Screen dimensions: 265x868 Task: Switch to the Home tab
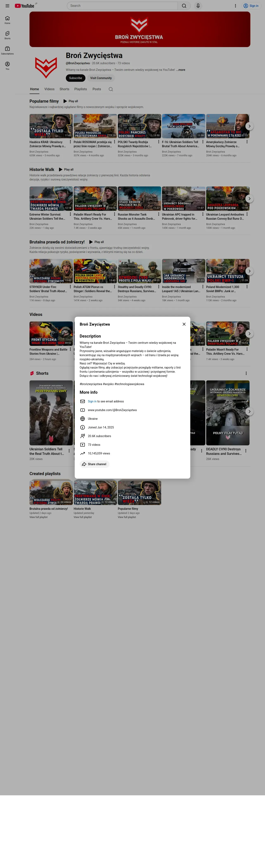pyautogui.click(x=34, y=89)
